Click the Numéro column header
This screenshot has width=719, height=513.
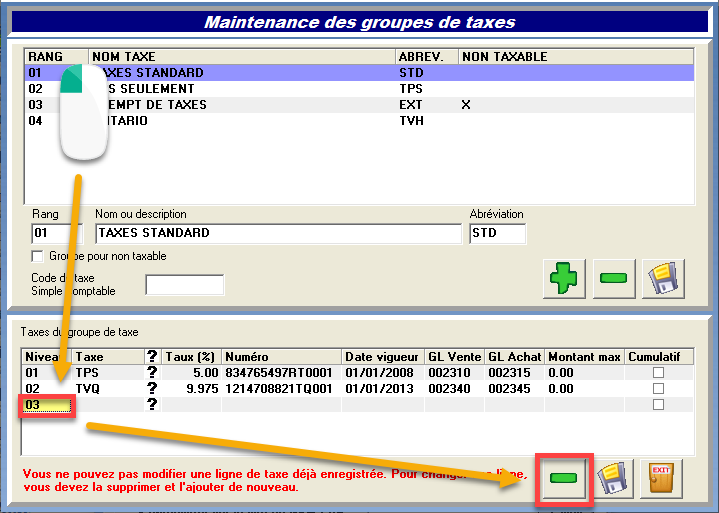click(x=282, y=356)
